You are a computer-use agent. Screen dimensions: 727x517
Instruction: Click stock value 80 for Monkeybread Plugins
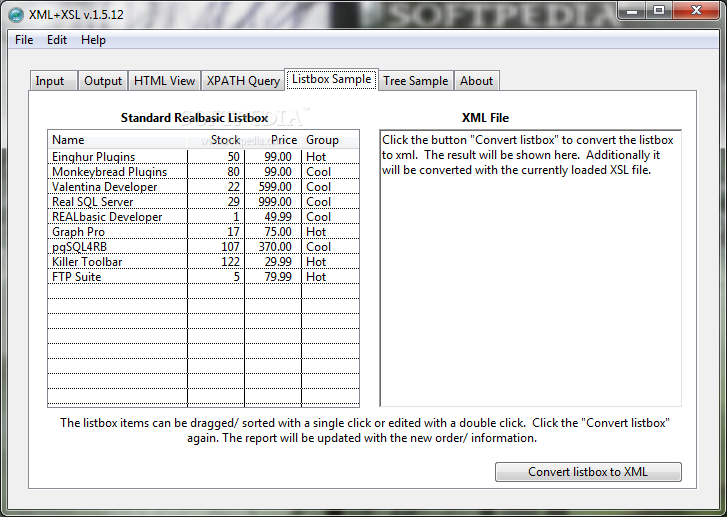[x=233, y=172]
